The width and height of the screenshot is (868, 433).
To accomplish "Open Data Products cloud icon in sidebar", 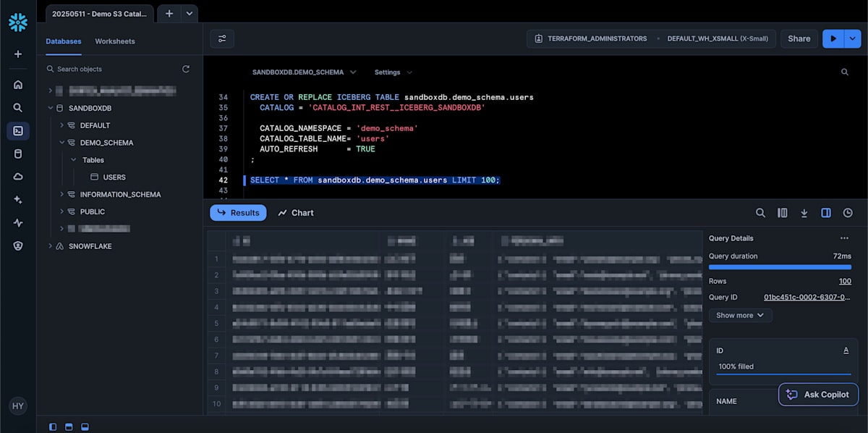I will pyautogui.click(x=18, y=177).
